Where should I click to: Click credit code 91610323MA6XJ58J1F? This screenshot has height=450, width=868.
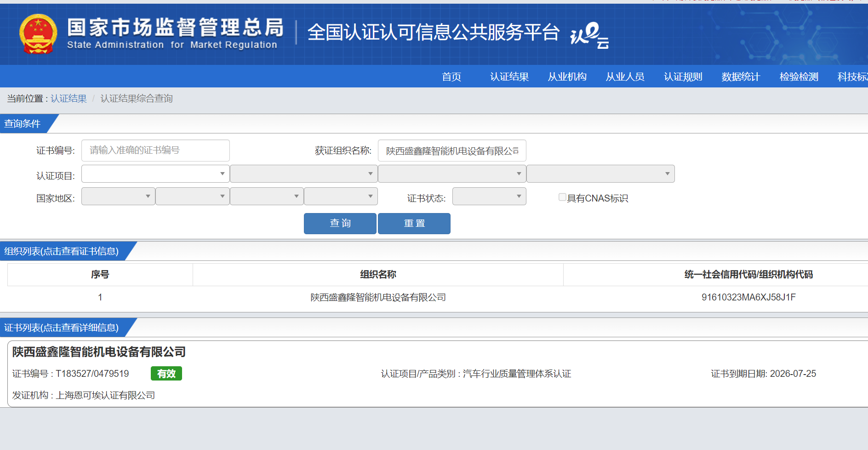click(x=748, y=297)
